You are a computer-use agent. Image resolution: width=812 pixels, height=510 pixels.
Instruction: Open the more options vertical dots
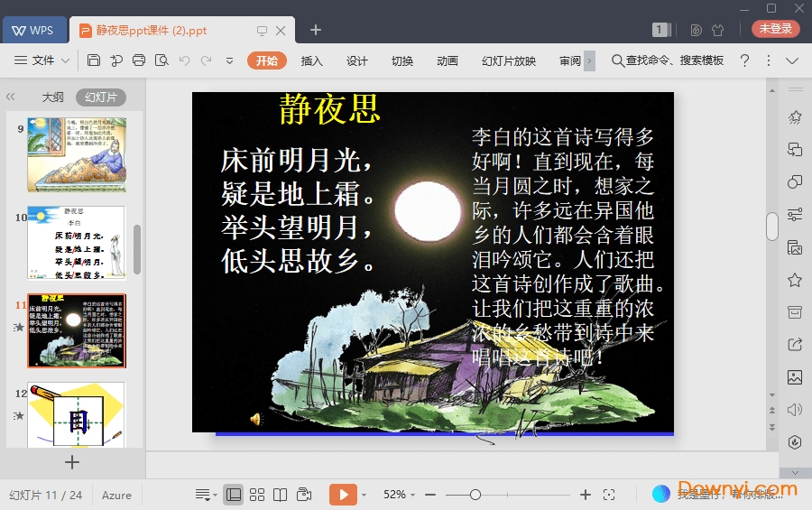tap(769, 60)
